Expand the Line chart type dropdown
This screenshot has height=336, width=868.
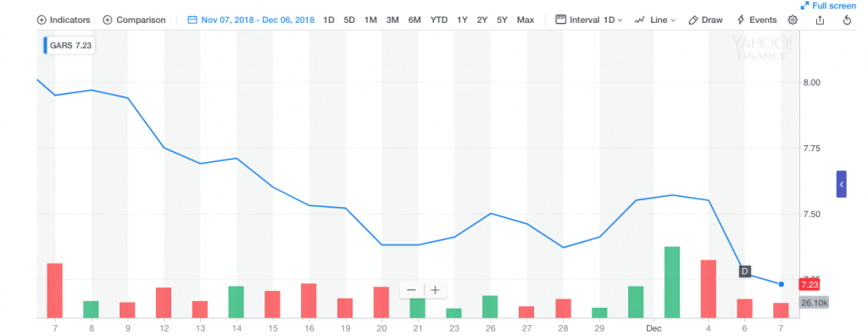click(x=655, y=20)
